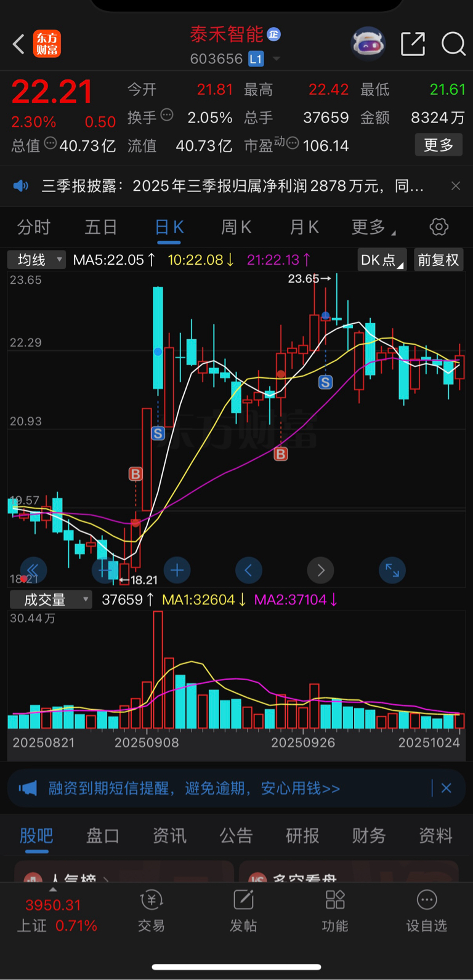Tap the 上证 3950.31 index
The height and width of the screenshot is (980, 473).
[x=57, y=915]
